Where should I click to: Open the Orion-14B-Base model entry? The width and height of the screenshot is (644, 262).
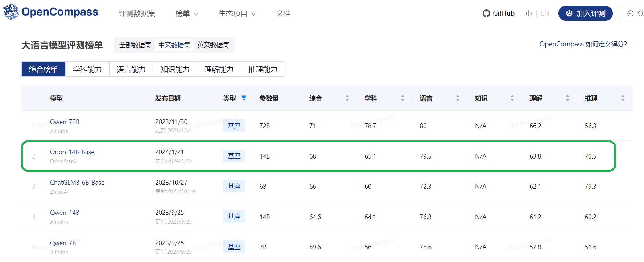click(72, 152)
